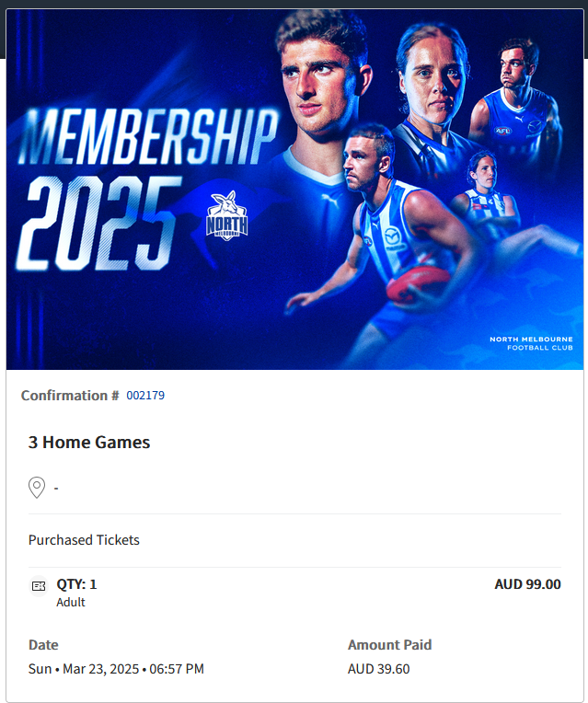Click the 3 Home Games title
588x703 pixels.
click(89, 443)
